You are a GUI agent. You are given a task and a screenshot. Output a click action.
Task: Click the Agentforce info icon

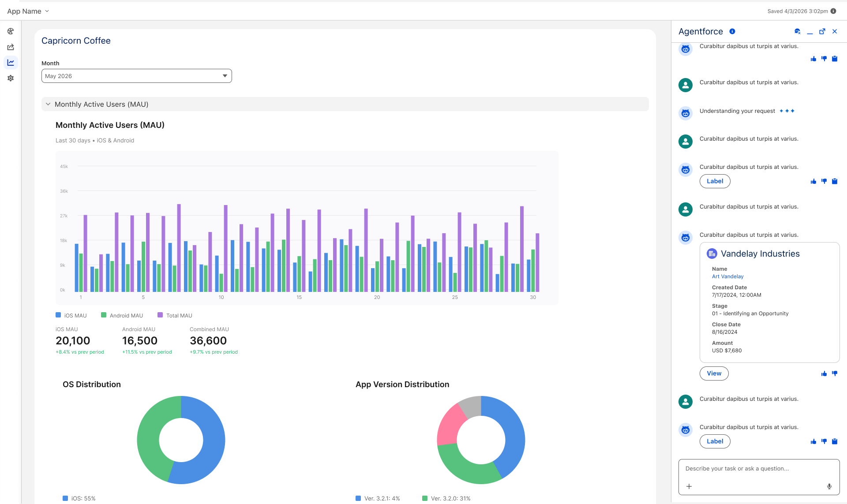click(732, 31)
